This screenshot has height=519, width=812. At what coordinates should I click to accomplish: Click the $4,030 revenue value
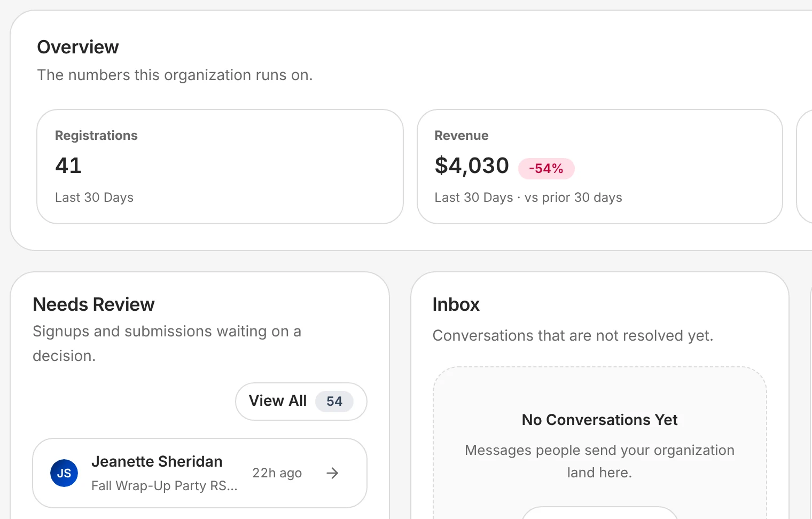(472, 166)
